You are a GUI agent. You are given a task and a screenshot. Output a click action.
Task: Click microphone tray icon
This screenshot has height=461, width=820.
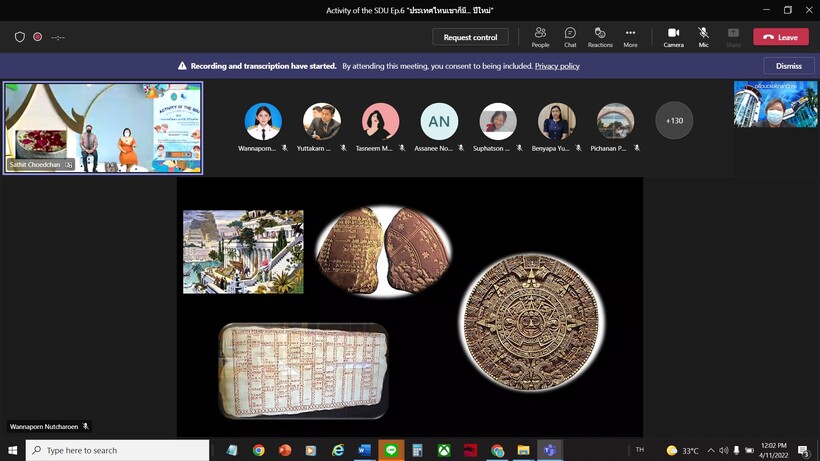(x=736, y=450)
